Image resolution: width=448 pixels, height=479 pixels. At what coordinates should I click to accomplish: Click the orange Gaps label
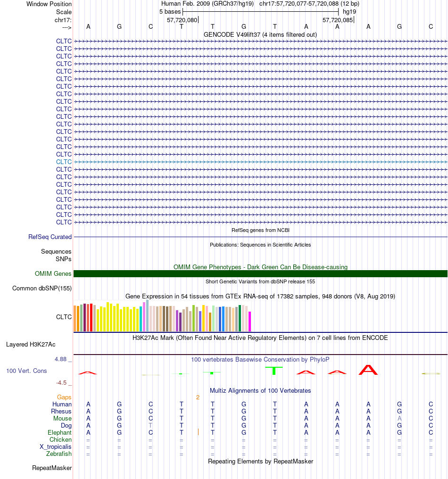(64, 397)
